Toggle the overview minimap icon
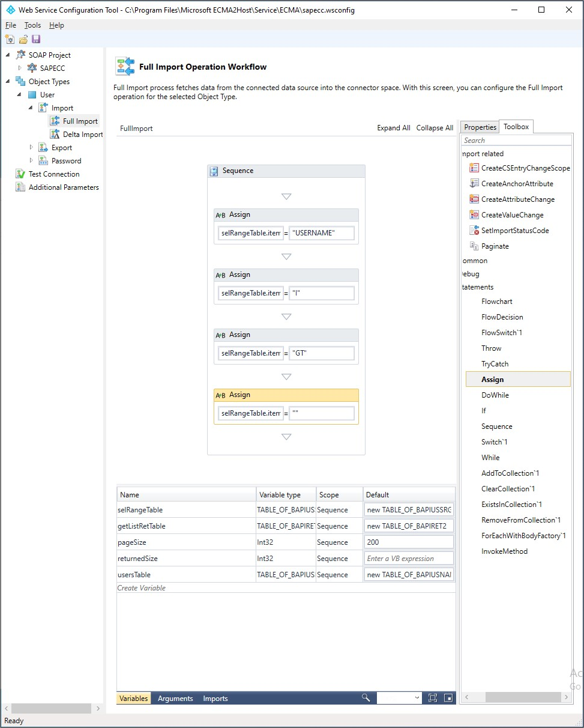The image size is (584, 728). (x=448, y=698)
